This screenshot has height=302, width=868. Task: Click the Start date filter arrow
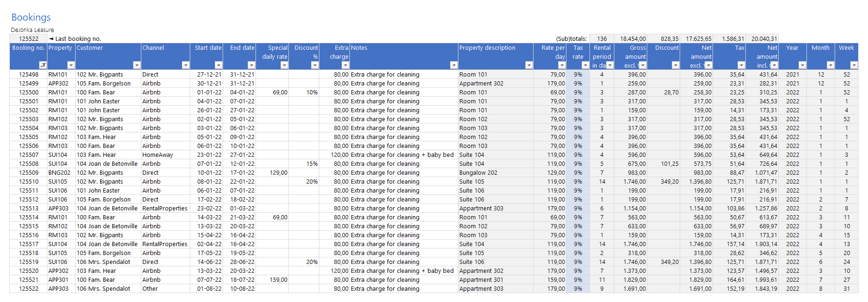click(x=218, y=65)
